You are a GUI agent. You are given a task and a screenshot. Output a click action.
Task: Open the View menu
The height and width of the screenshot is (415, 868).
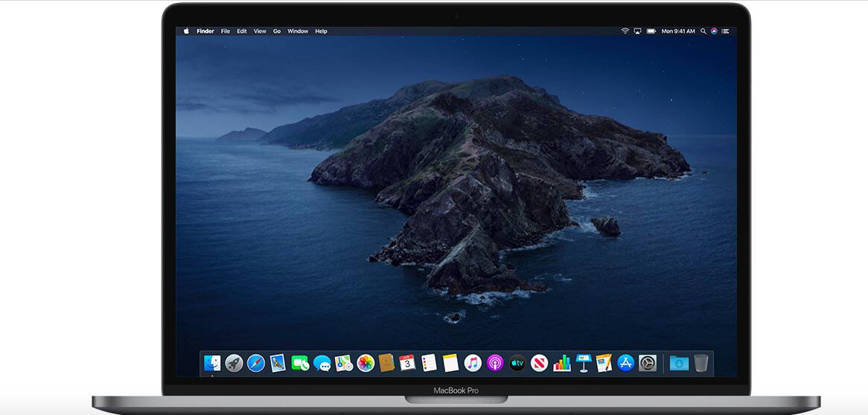coord(261,31)
